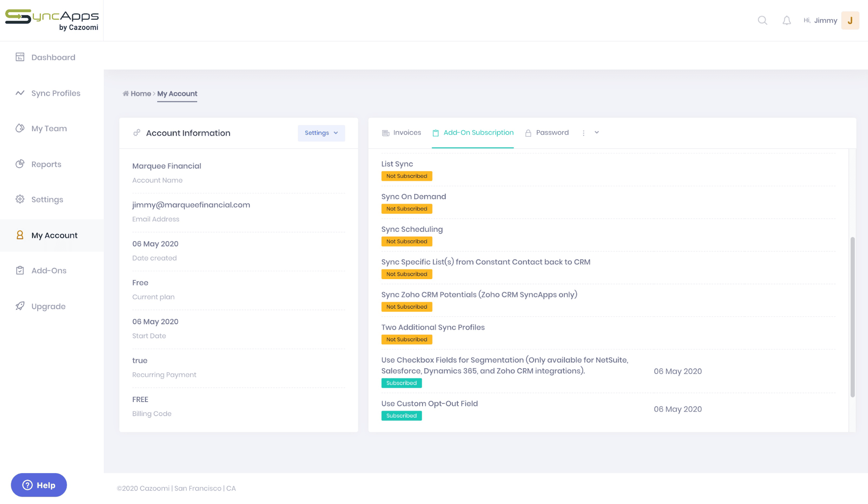Open My Team in the sidebar
Image resolution: width=868 pixels, height=504 pixels.
pyautogui.click(x=52, y=128)
